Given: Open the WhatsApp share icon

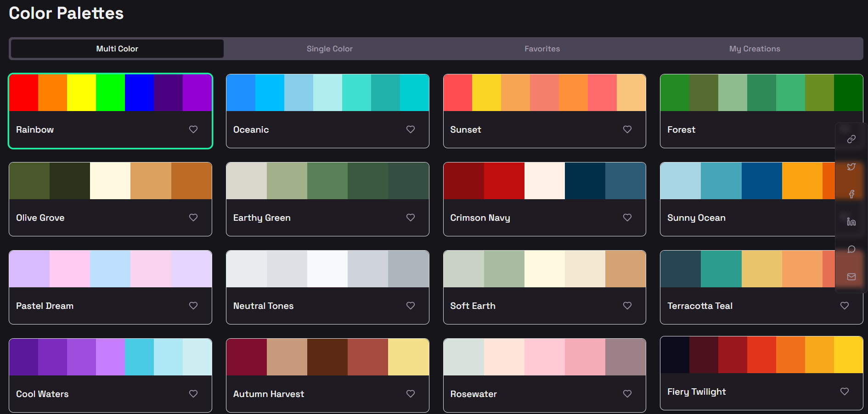Looking at the screenshot, I should pyautogui.click(x=851, y=249).
